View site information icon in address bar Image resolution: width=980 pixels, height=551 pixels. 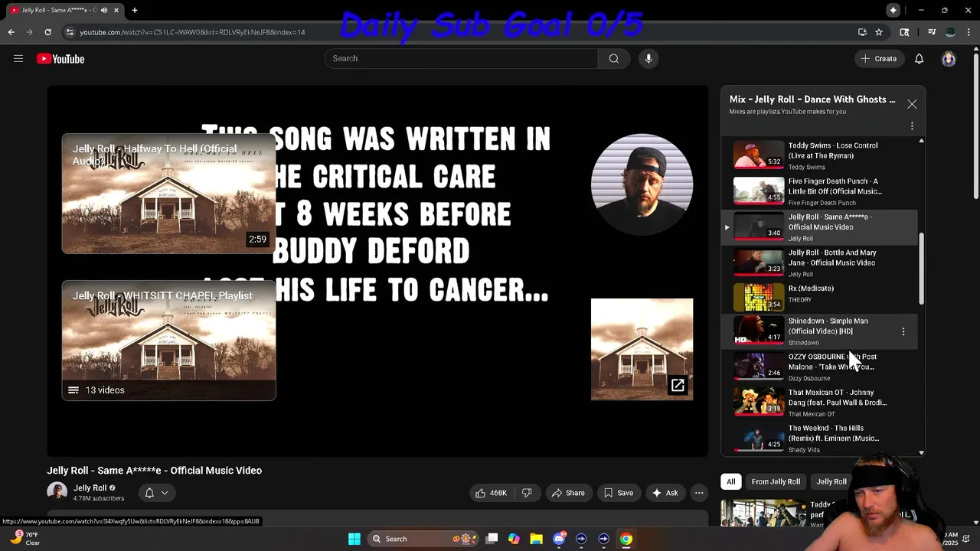tap(70, 32)
